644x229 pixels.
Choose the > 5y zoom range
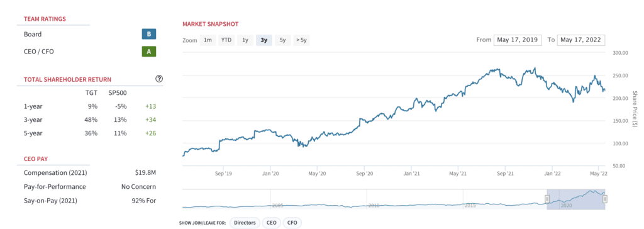302,40
